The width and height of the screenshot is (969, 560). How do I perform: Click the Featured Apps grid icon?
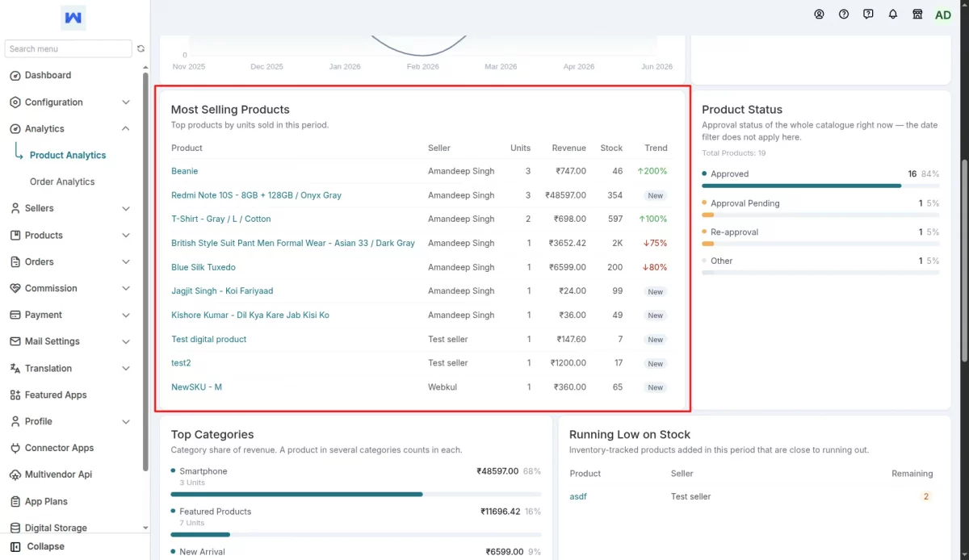(15, 395)
